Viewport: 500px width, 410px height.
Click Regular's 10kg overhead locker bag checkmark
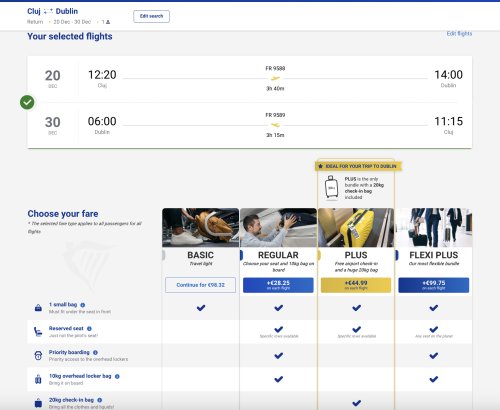click(x=279, y=379)
